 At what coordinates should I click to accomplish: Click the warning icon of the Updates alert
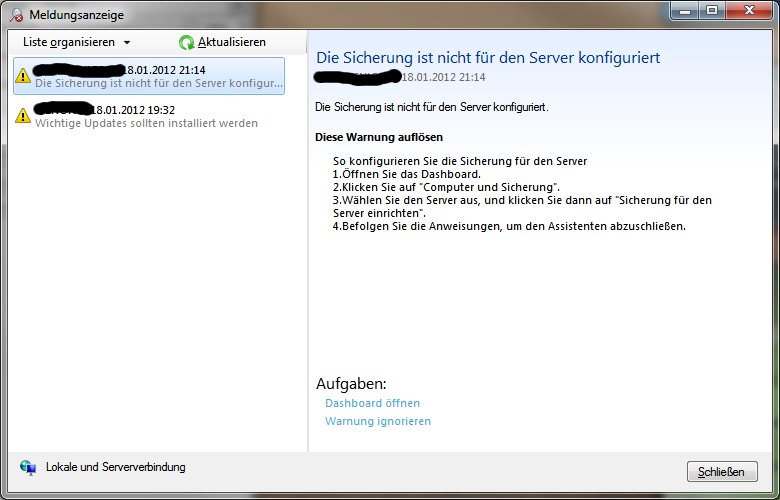click(x=23, y=116)
